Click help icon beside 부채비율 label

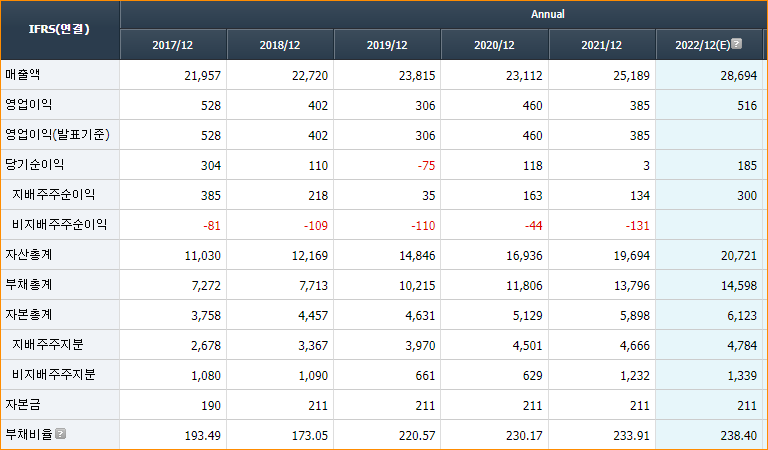tap(60, 433)
